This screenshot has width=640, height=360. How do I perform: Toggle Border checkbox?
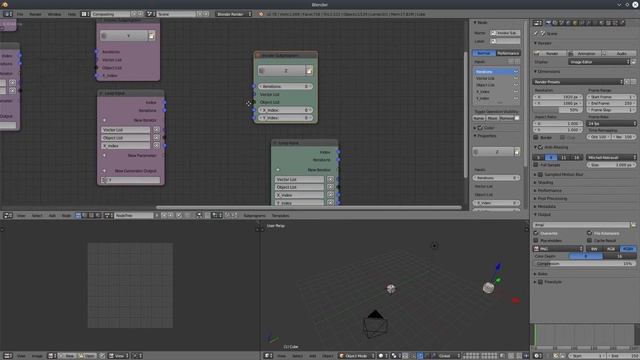pos(536,137)
